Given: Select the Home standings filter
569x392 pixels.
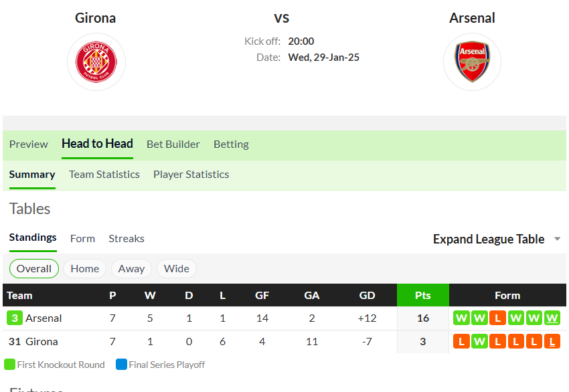Looking at the screenshot, I should click(x=84, y=269).
